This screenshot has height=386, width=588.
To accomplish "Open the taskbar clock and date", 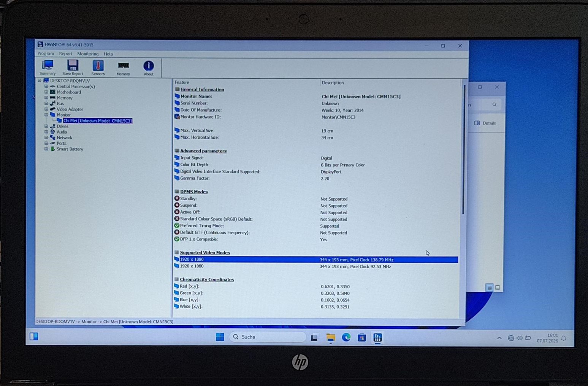I will click(547, 338).
